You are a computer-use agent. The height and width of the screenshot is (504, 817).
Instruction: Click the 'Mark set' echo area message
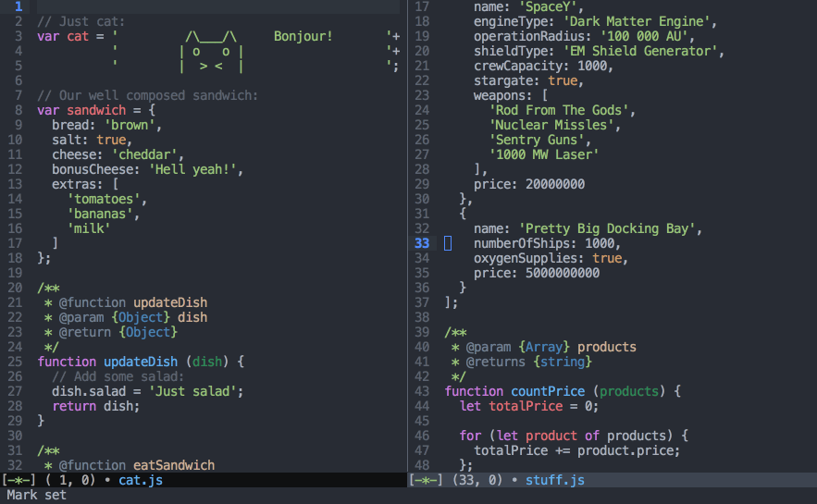[x=36, y=495]
